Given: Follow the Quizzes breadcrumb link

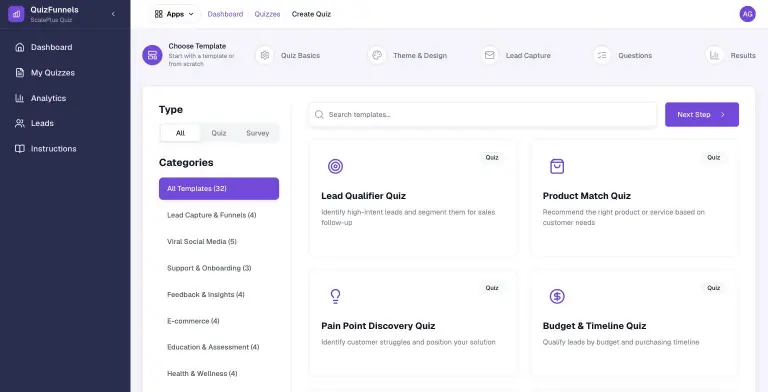Looking at the screenshot, I should click(x=267, y=14).
